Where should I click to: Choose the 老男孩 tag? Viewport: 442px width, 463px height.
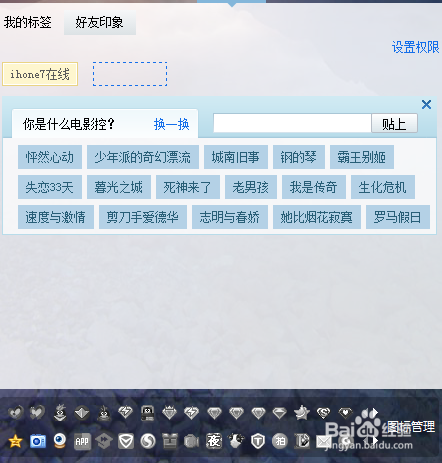point(251,187)
